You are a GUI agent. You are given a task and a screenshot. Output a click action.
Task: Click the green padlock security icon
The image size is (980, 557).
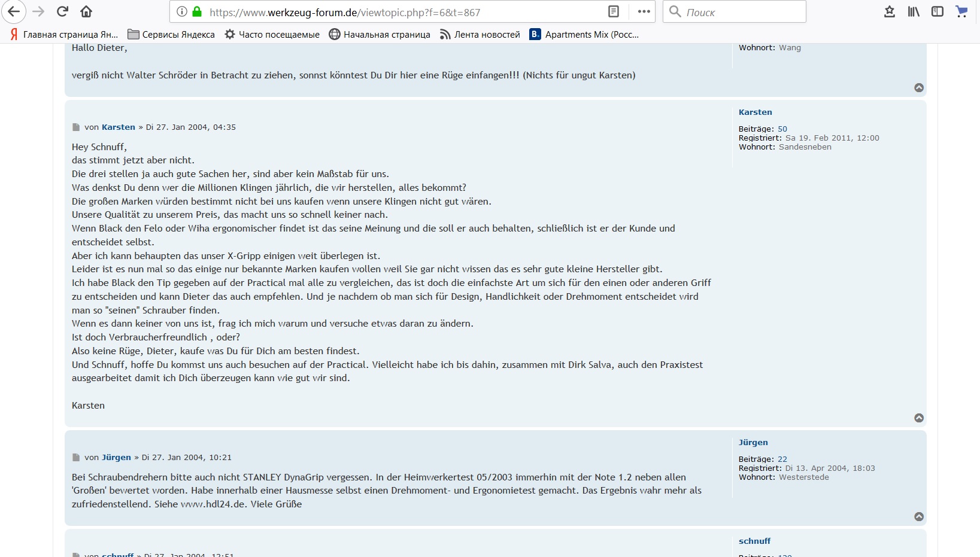point(197,11)
